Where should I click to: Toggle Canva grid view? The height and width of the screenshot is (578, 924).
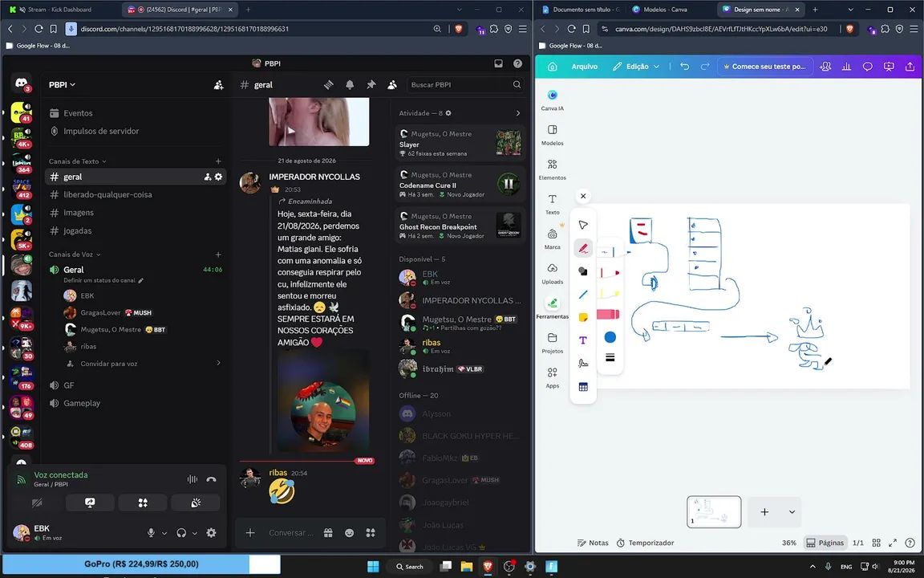(876, 543)
